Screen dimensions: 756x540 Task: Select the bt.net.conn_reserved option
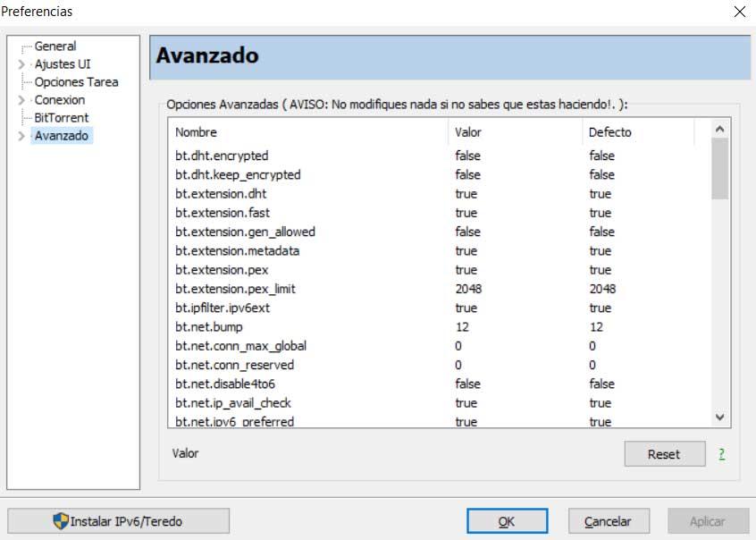click(440, 365)
